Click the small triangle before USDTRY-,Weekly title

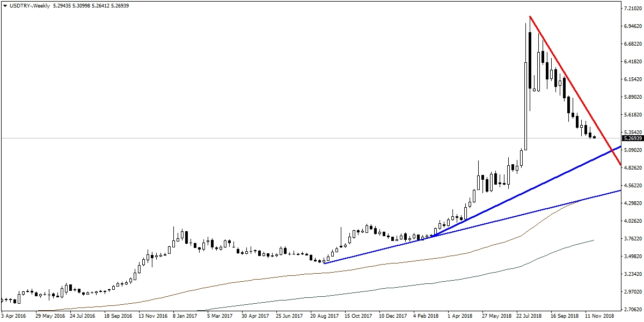click(5, 5)
